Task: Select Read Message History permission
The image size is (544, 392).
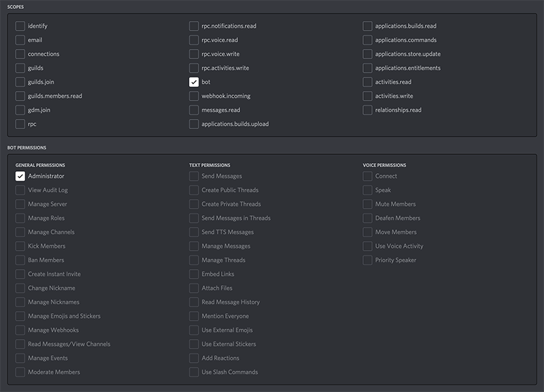Action: pyautogui.click(x=194, y=302)
